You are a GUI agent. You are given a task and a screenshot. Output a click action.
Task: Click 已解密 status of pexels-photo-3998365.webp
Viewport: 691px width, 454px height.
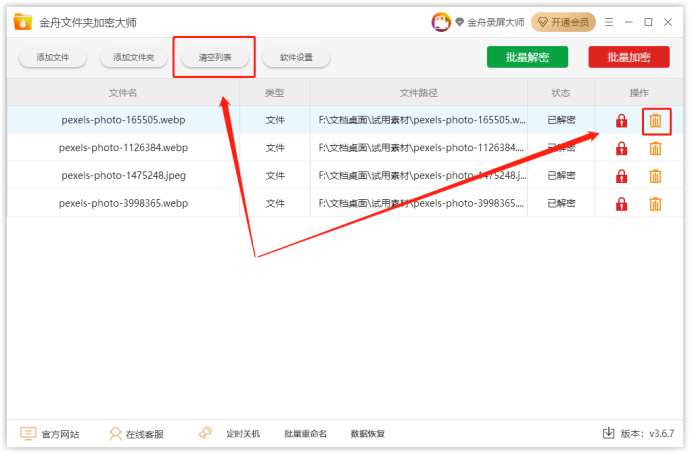coord(561,203)
